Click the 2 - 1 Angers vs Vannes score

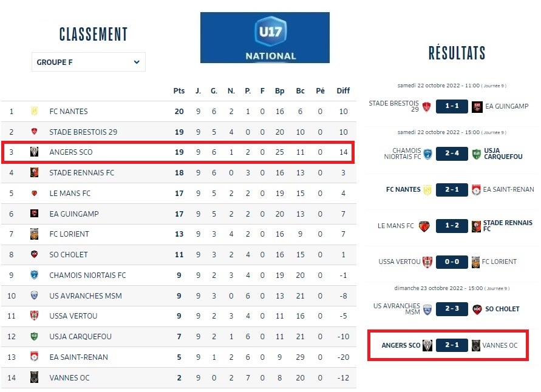tap(452, 345)
